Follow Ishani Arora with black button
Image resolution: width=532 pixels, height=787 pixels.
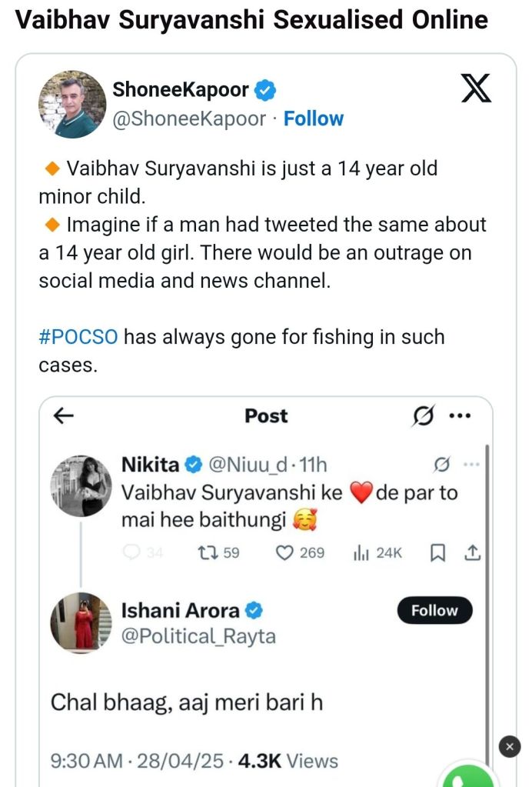tap(434, 610)
